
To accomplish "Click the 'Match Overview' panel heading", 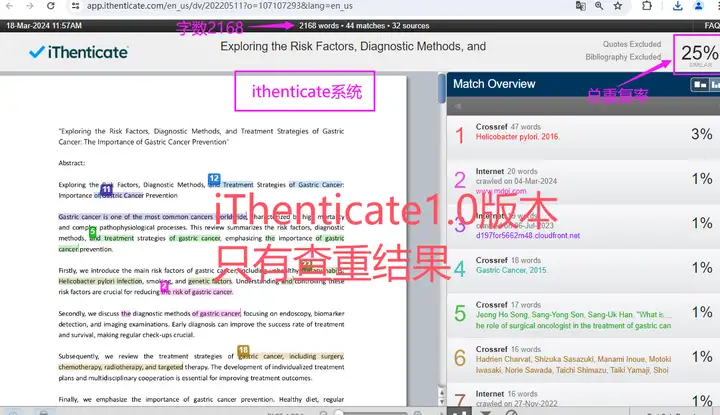I will (494, 84).
